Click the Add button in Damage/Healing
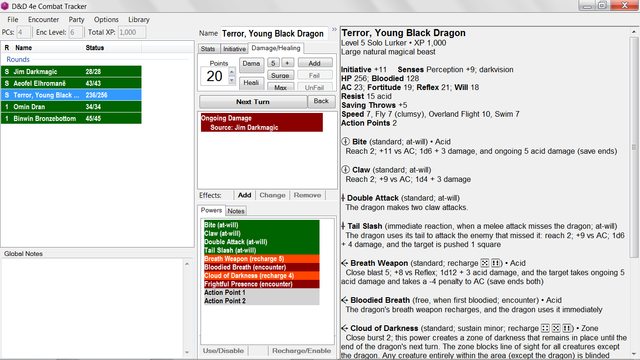The height and width of the screenshot is (360, 640). coord(315,63)
